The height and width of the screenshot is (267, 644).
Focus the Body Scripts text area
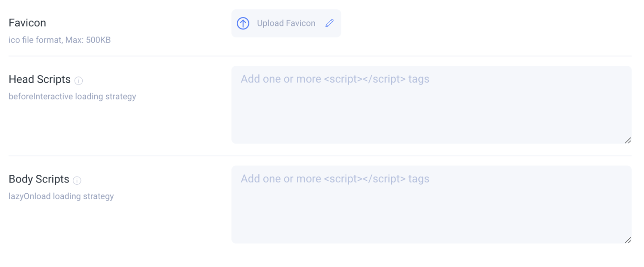coord(431,204)
